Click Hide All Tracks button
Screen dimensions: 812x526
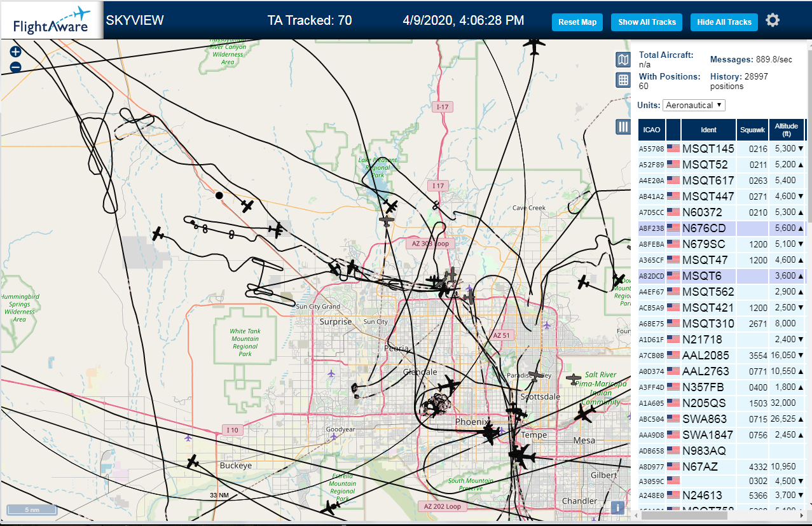[724, 22]
